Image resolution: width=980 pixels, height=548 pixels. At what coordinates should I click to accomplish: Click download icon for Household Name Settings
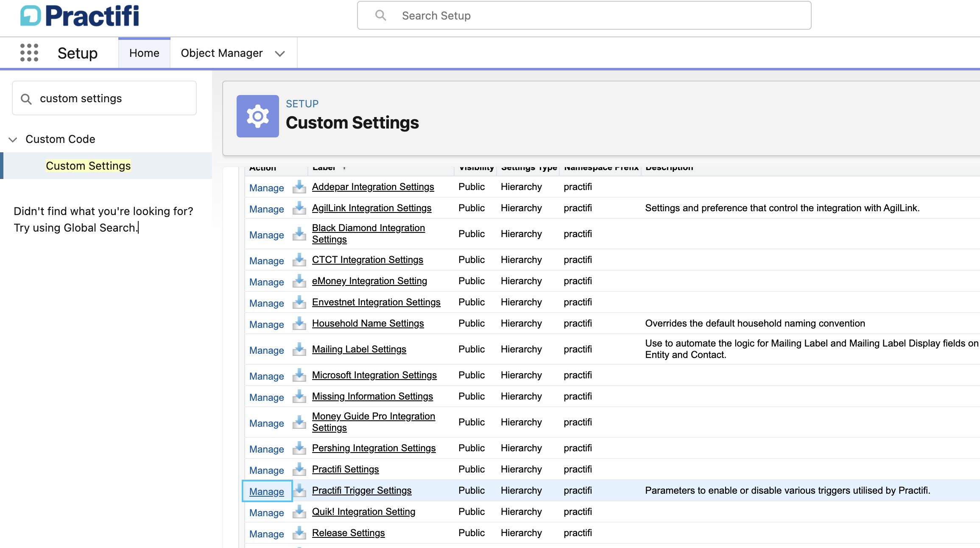point(299,323)
